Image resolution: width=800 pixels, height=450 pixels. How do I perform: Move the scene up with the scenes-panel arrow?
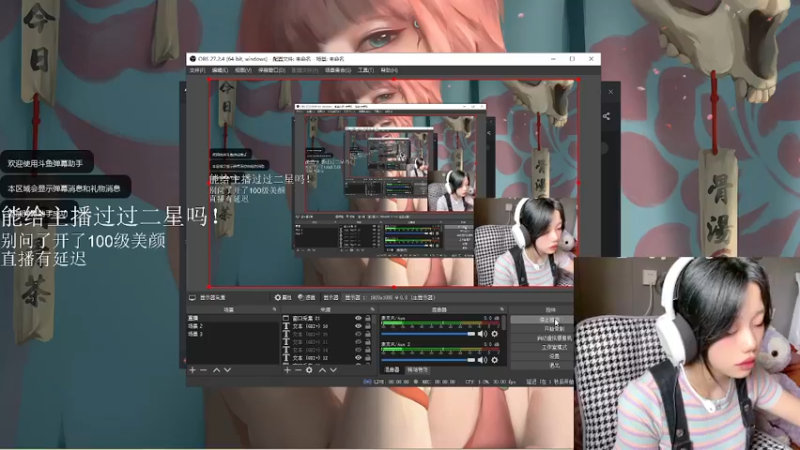[216, 370]
